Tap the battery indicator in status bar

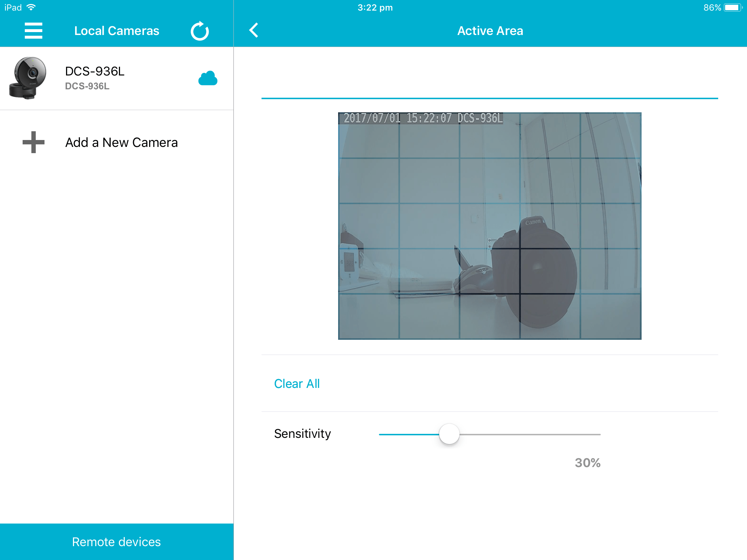coord(732,8)
